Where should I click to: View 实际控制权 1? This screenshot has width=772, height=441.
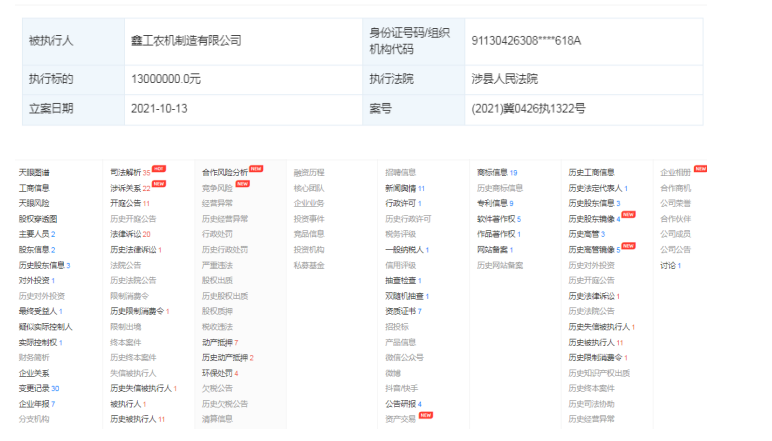pos(40,343)
